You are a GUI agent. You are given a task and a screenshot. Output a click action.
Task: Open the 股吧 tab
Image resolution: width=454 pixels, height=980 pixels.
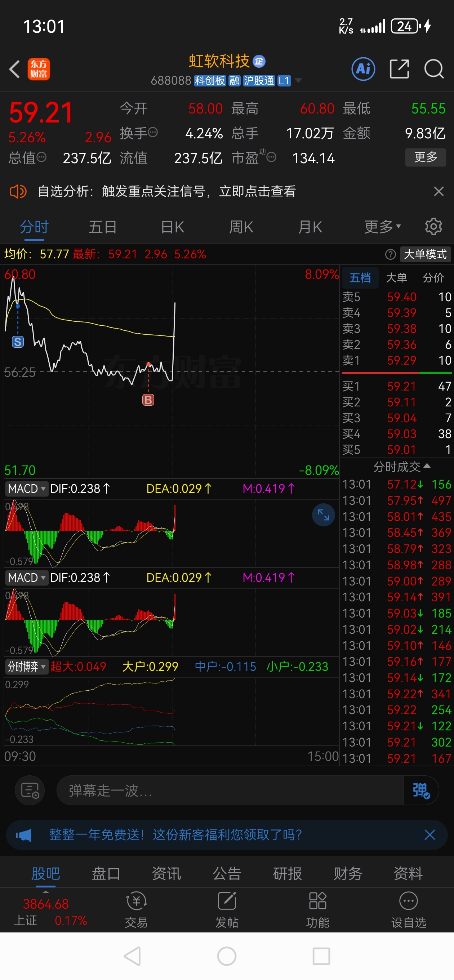46,873
